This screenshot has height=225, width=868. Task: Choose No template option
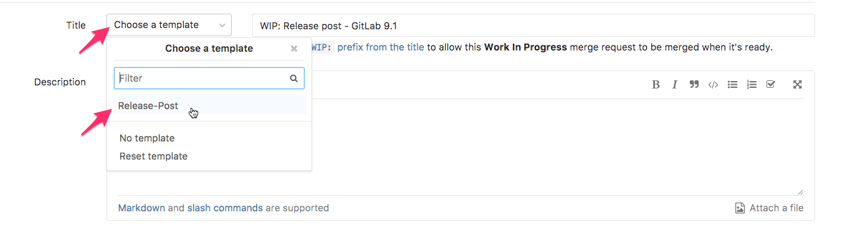click(147, 138)
